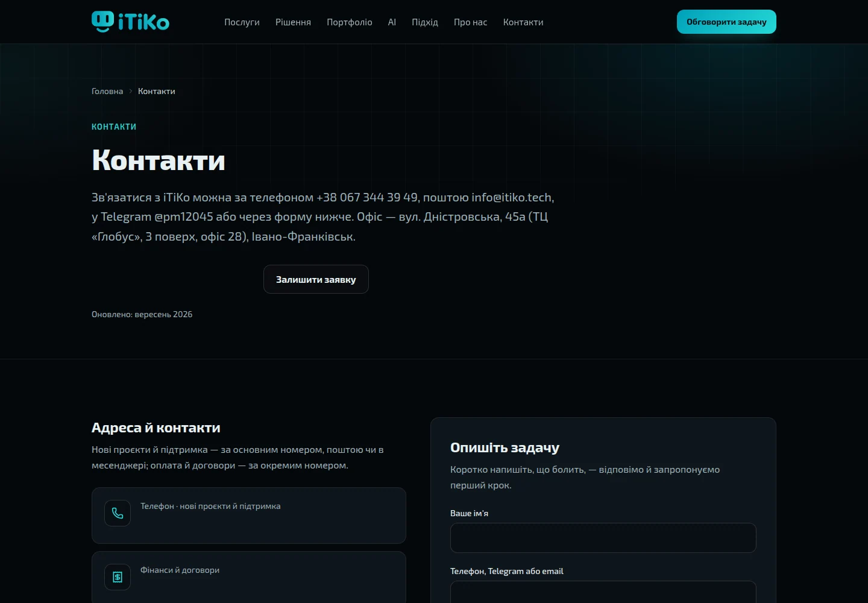
Task: Open the Про нас page
Action: click(x=471, y=22)
